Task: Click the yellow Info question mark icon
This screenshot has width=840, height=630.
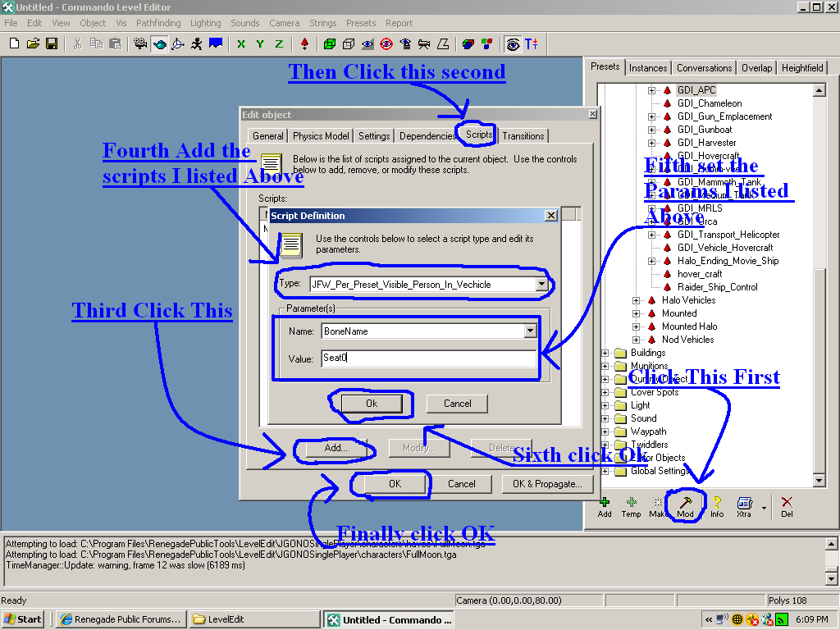Action: 716,502
